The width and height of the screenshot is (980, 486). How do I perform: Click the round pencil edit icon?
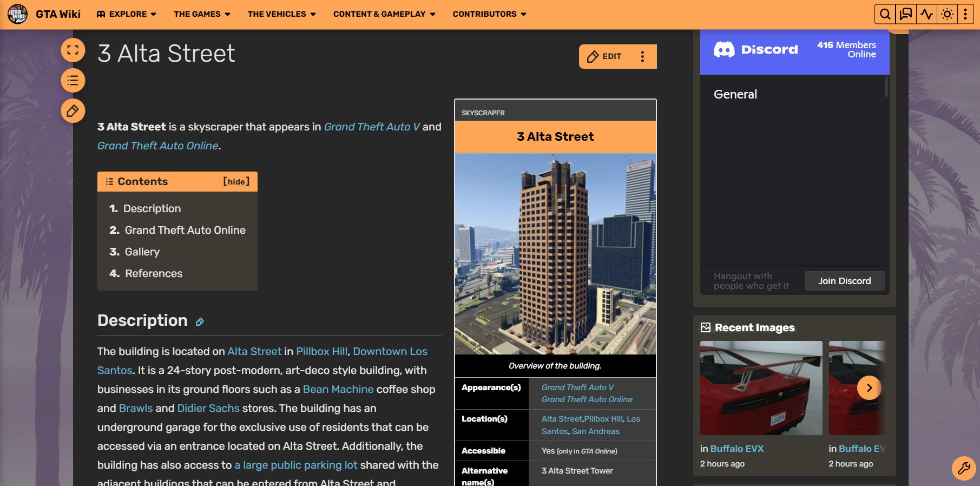(73, 111)
